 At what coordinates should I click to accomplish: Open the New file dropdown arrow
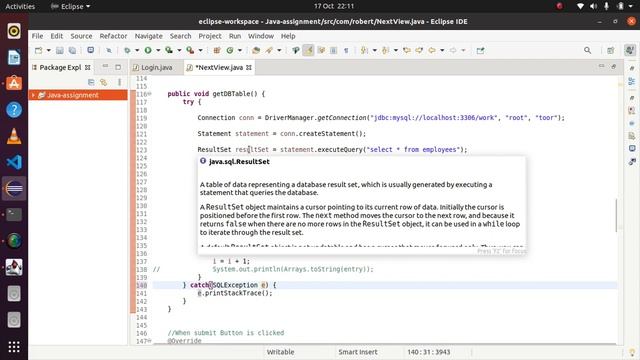click(48, 50)
